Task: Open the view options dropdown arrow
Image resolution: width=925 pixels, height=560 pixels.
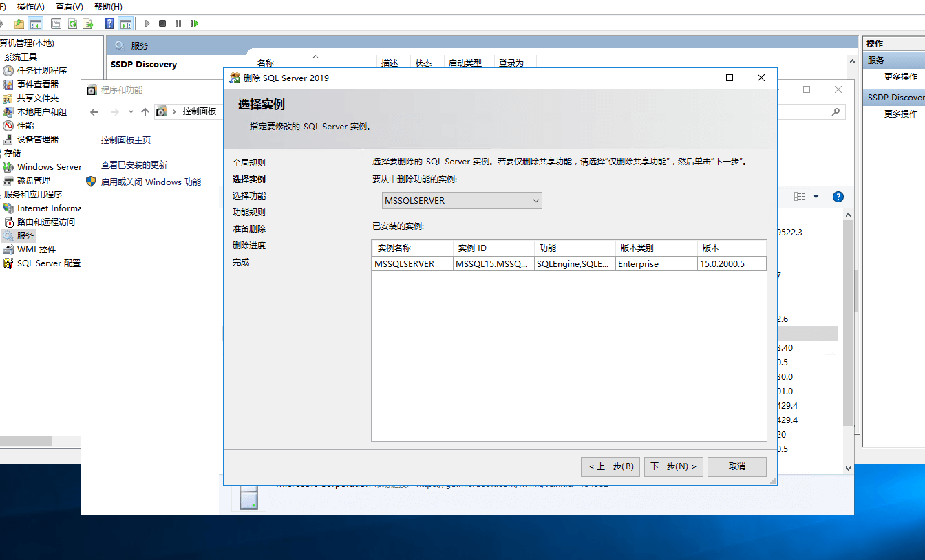Action: [x=816, y=197]
